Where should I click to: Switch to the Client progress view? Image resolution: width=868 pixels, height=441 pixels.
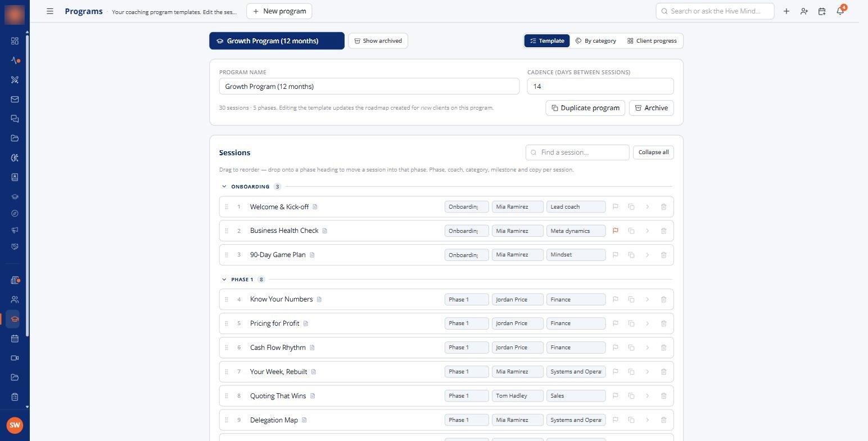point(652,41)
